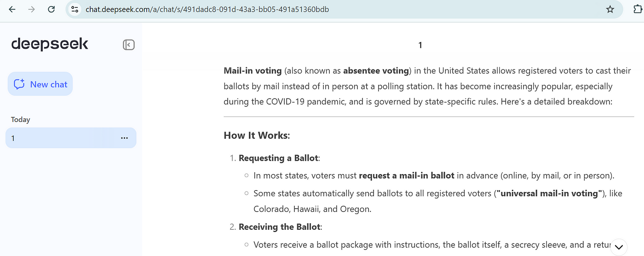Click the "How It Works:" heading
The height and width of the screenshot is (256, 644).
(257, 135)
